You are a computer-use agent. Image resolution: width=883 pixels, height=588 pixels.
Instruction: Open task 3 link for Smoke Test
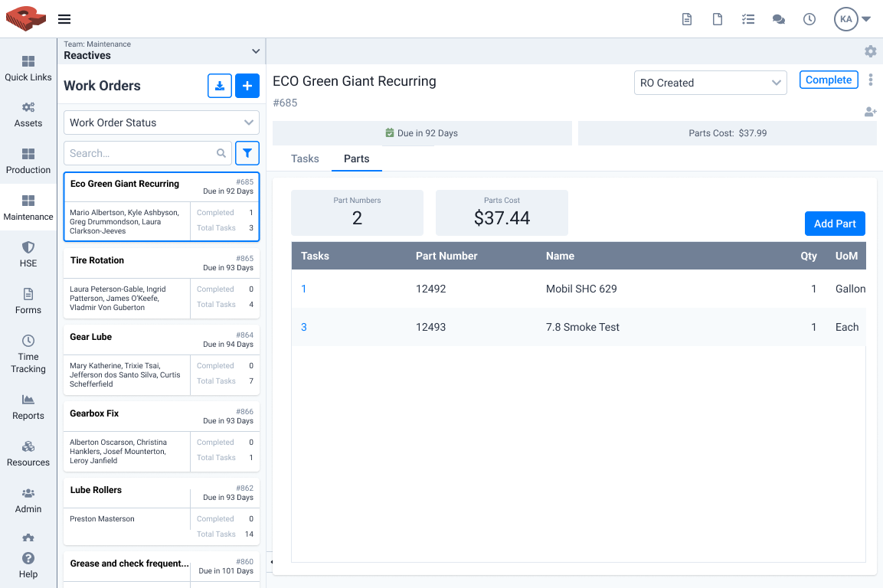[304, 327]
